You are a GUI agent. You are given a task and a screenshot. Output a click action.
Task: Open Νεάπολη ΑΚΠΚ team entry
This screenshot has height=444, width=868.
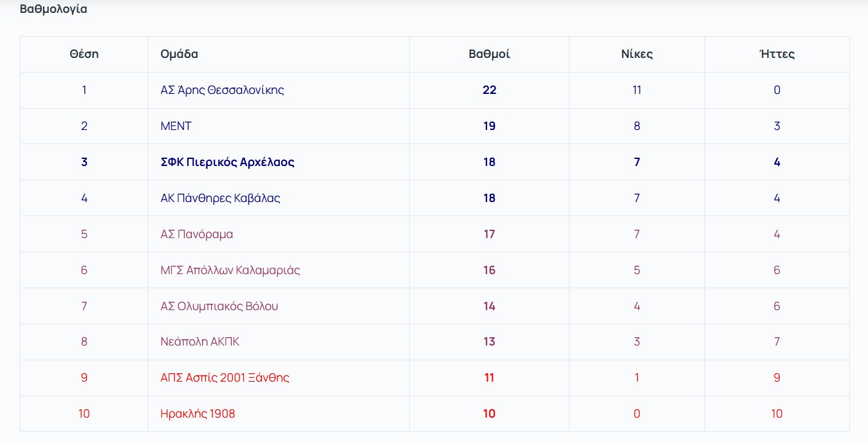pyautogui.click(x=199, y=342)
